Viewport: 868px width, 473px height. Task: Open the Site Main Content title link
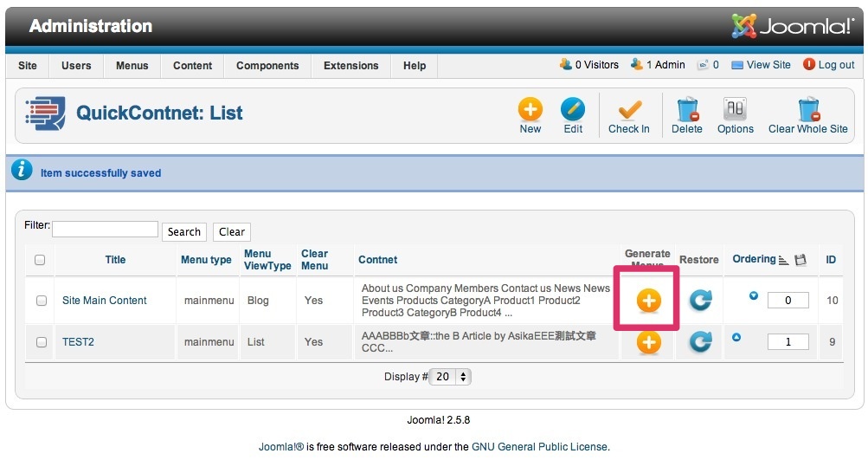[x=105, y=301]
